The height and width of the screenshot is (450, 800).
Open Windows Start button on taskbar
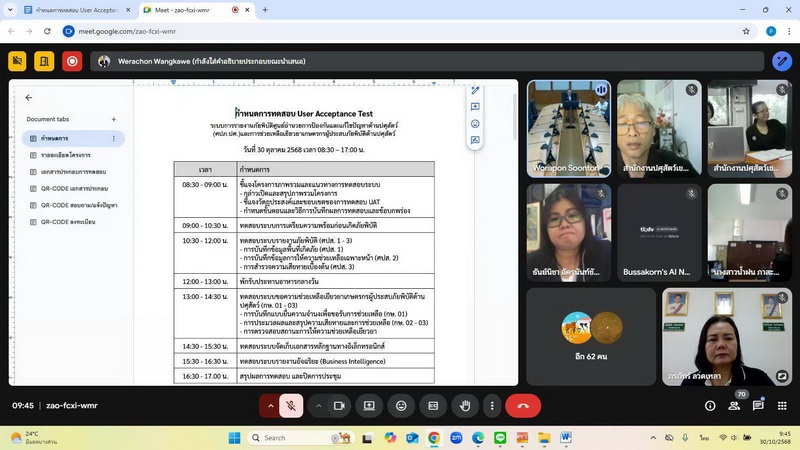tap(234, 437)
